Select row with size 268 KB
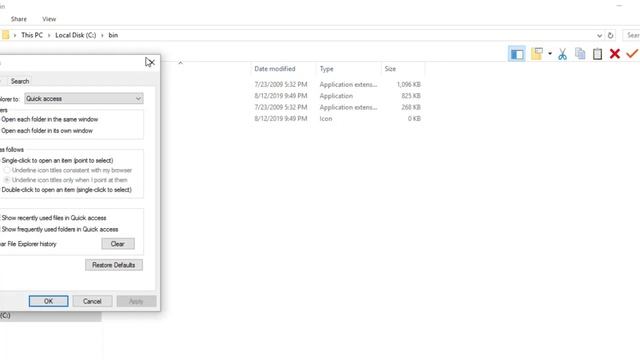The height and width of the screenshot is (360, 640). coord(337,107)
